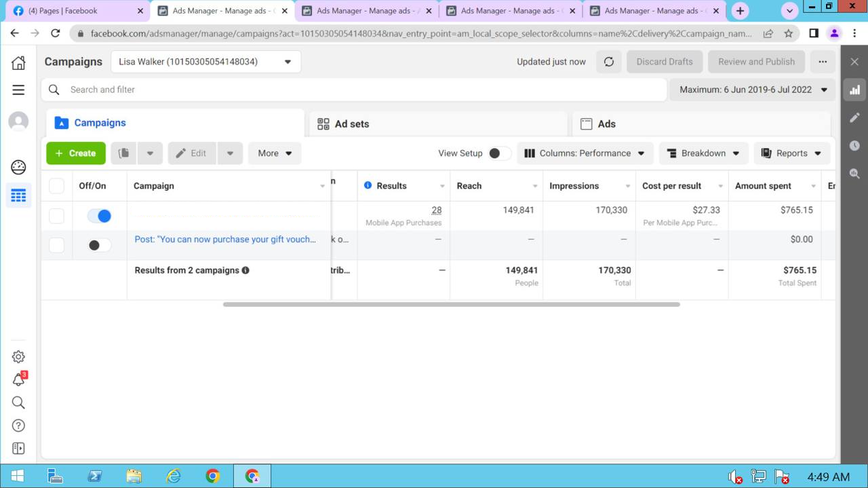The width and height of the screenshot is (868, 488).
Task: Open the Breakdown dropdown
Action: point(704,153)
